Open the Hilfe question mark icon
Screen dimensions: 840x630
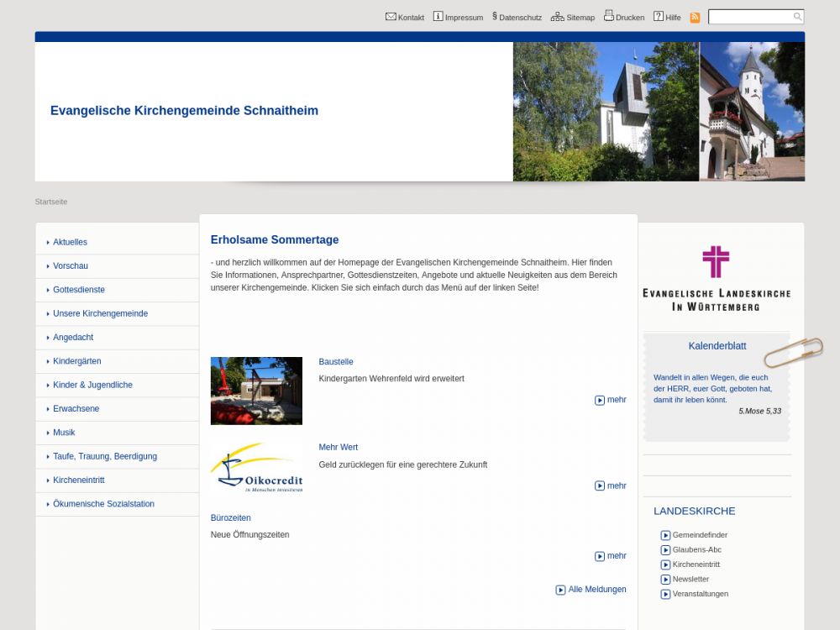[x=659, y=17]
